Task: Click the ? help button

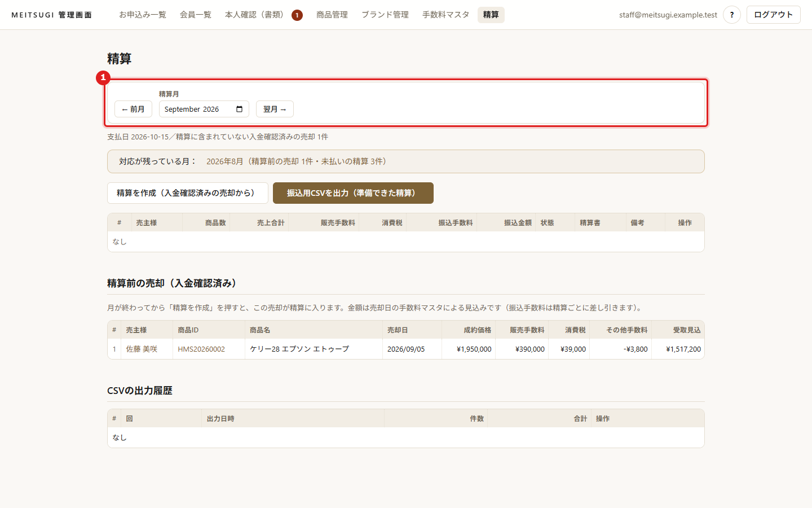Action: pyautogui.click(x=732, y=15)
